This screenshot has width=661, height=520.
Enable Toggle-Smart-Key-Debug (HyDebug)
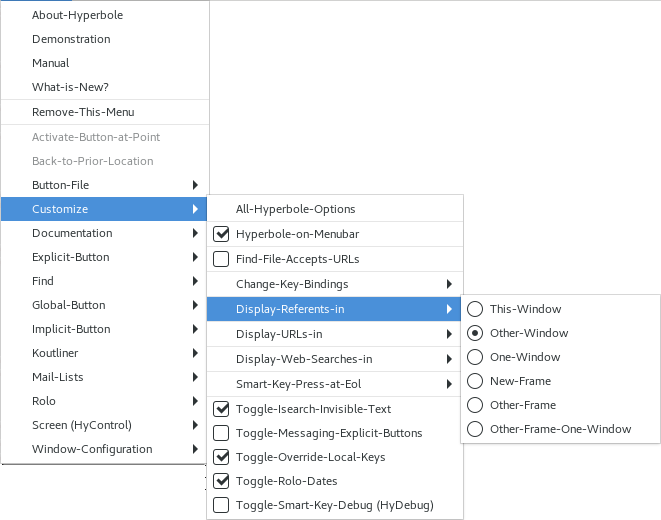221,505
